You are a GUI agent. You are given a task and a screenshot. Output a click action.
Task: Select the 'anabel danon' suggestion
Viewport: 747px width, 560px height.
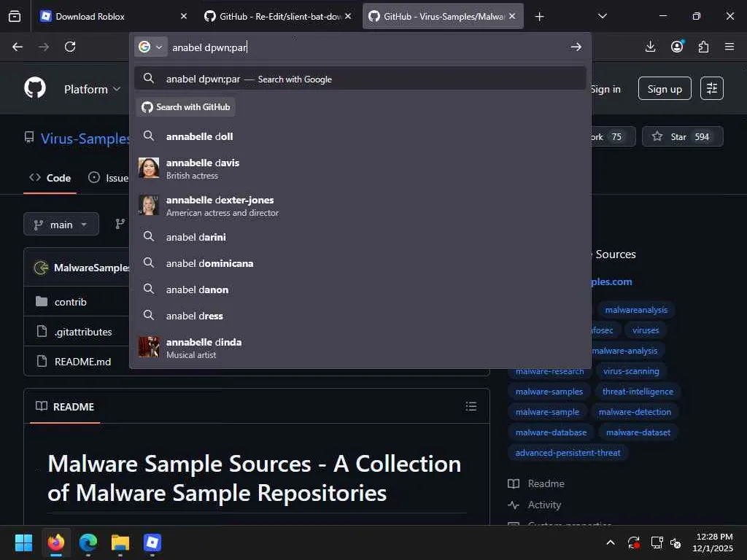click(360, 289)
